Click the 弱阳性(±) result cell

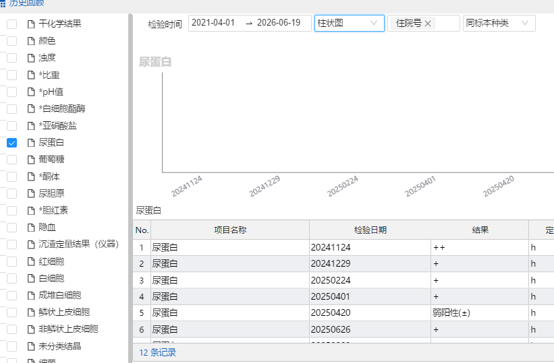[x=480, y=313]
